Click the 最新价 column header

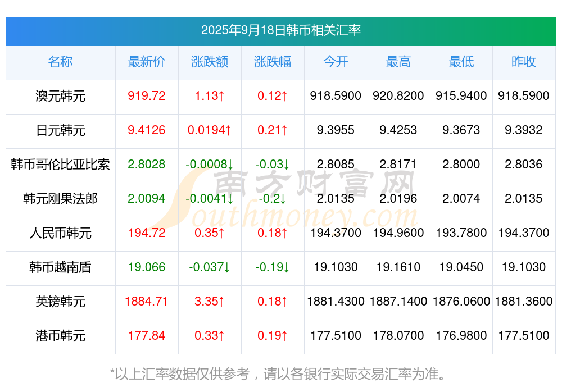tap(147, 62)
